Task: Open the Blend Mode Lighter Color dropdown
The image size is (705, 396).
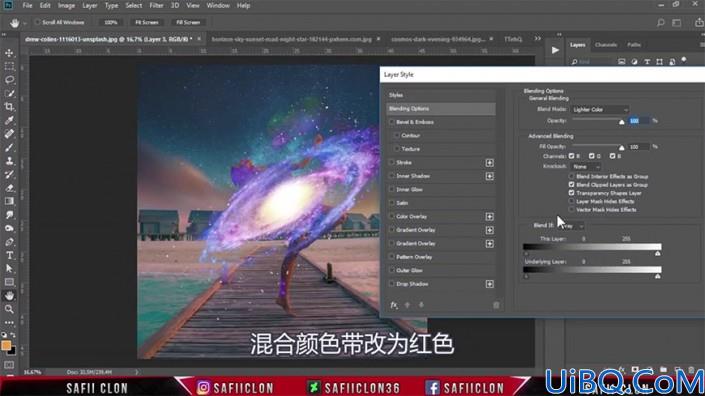Action: click(600, 110)
